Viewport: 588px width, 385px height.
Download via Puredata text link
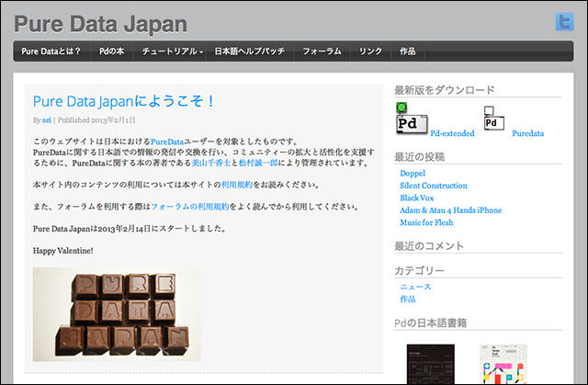tap(528, 133)
